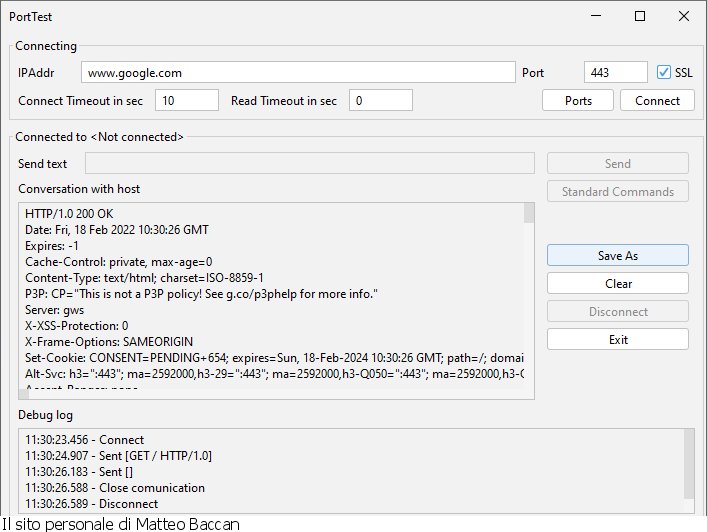Click the Connect button

[656, 101]
